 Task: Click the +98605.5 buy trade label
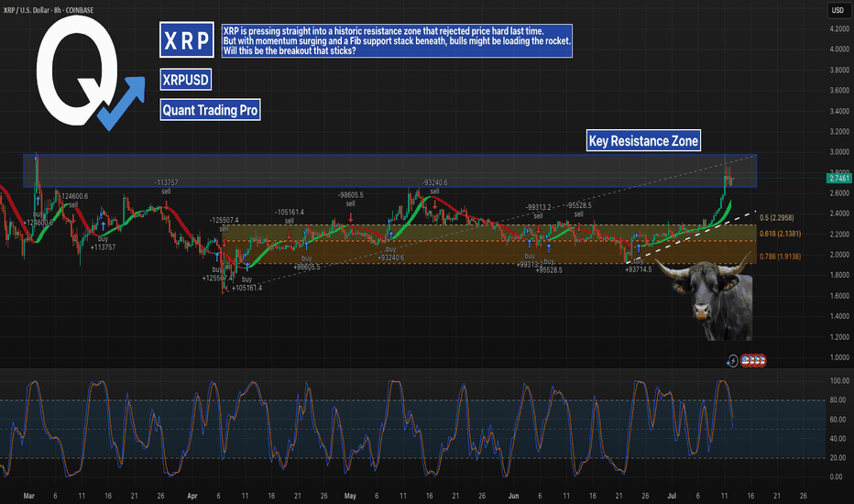[x=307, y=263]
